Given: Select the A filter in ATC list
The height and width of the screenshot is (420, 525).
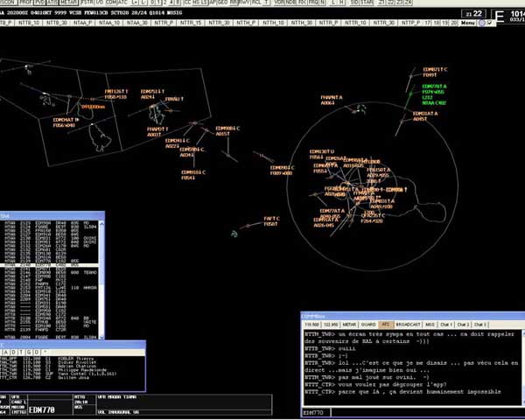Looking at the screenshot, I should [6, 353].
